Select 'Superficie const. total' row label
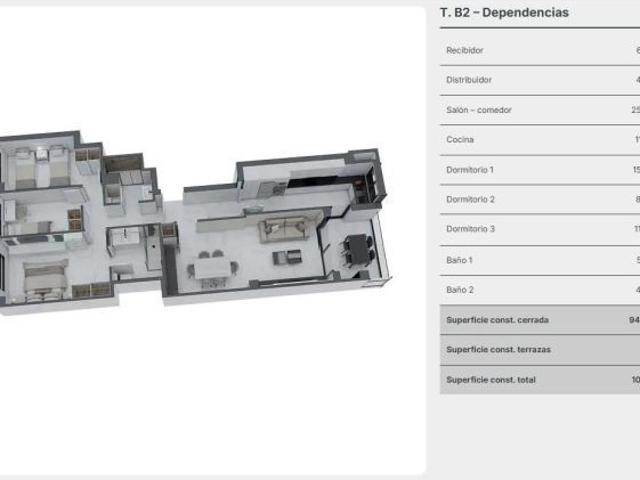 (491, 380)
